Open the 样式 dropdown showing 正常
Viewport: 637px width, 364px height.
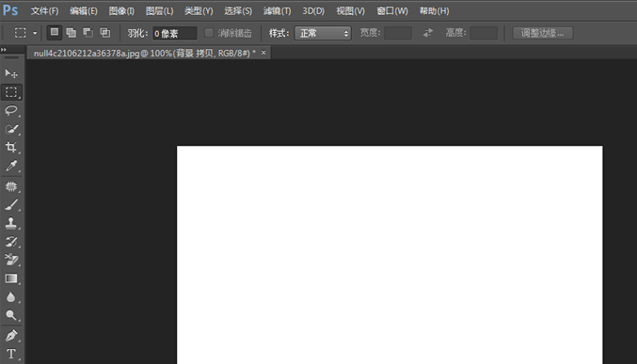coord(323,33)
